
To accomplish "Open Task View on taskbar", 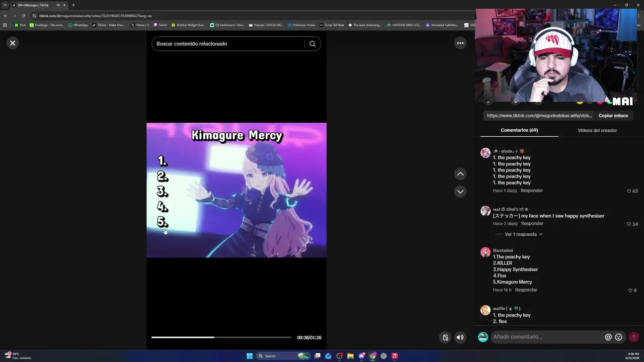I will [x=317, y=356].
